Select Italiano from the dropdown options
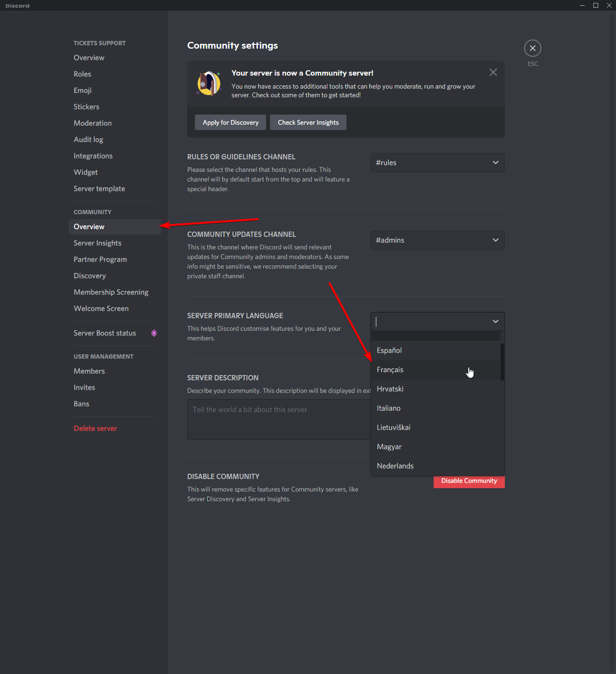Image resolution: width=616 pixels, height=674 pixels. click(389, 408)
